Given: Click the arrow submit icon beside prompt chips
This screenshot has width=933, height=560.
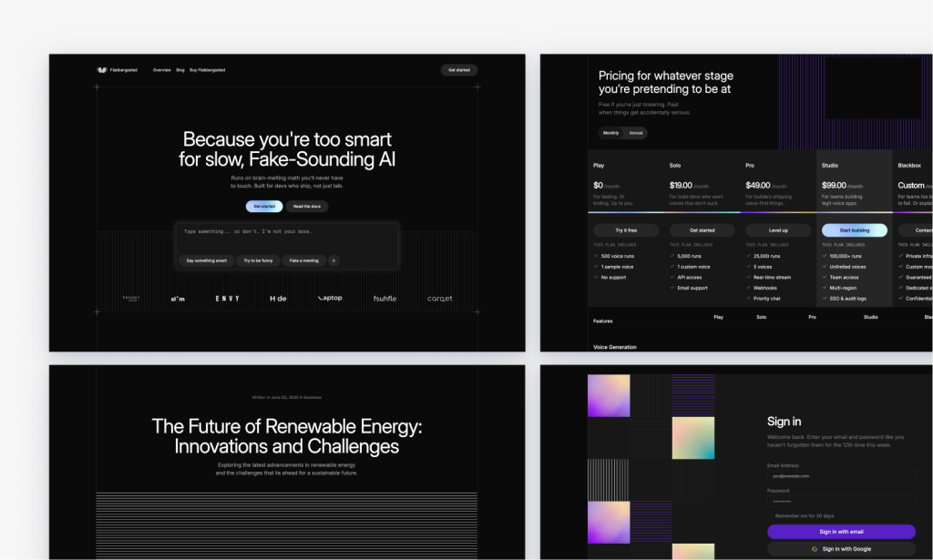Looking at the screenshot, I should tap(334, 260).
